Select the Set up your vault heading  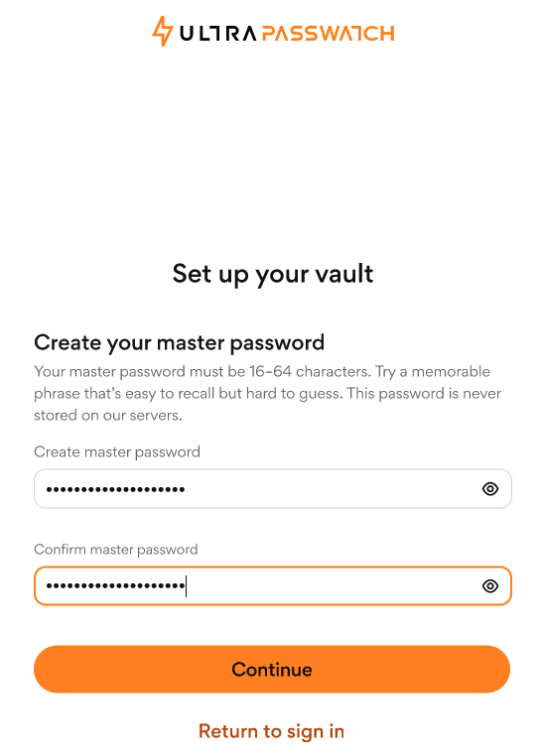pos(273,274)
